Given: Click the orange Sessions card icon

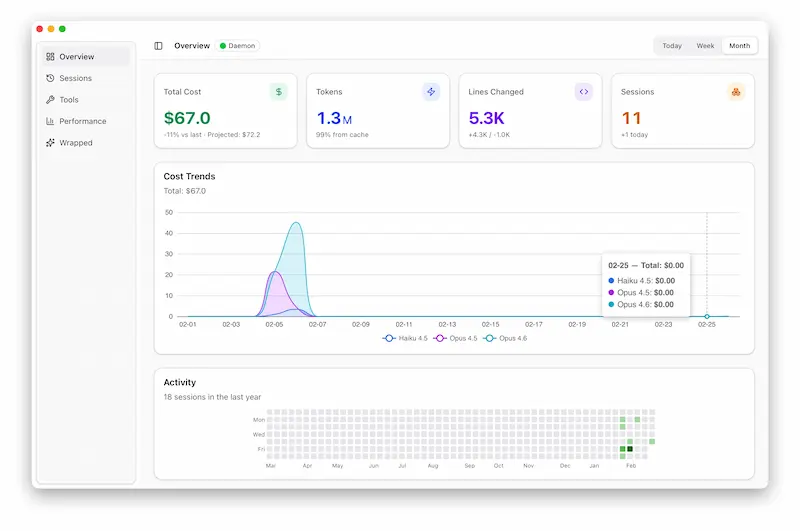Looking at the screenshot, I should click(x=736, y=92).
